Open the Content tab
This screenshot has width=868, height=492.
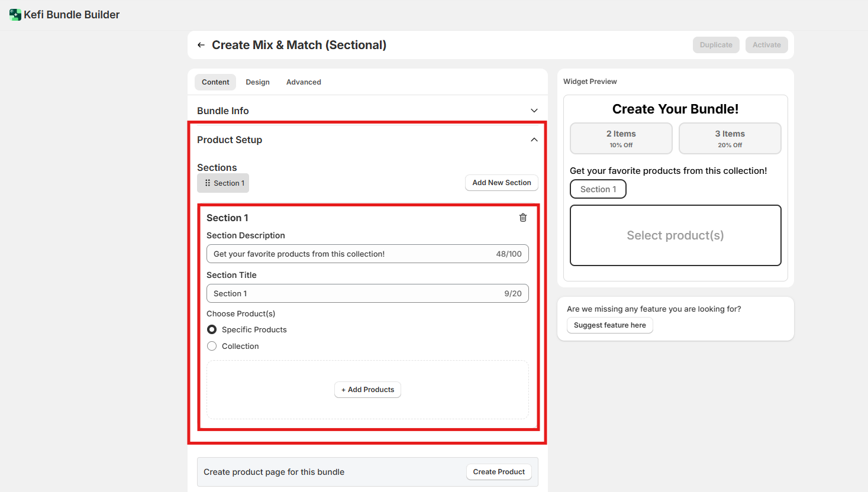click(215, 82)
